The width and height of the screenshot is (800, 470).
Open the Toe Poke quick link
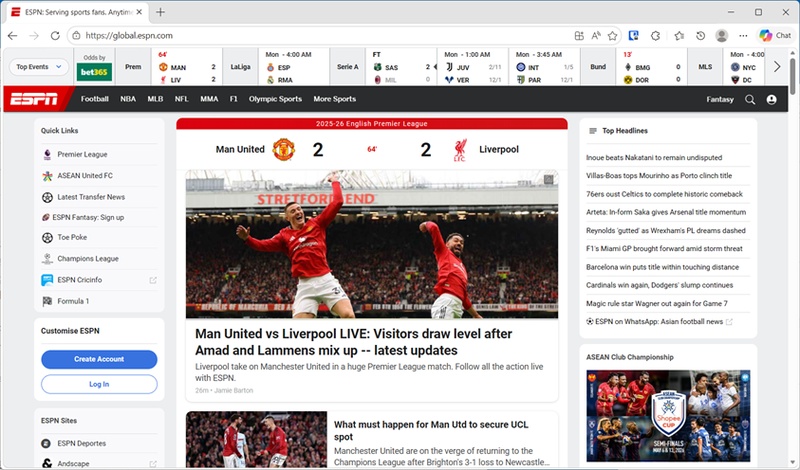tap(72, 237)
